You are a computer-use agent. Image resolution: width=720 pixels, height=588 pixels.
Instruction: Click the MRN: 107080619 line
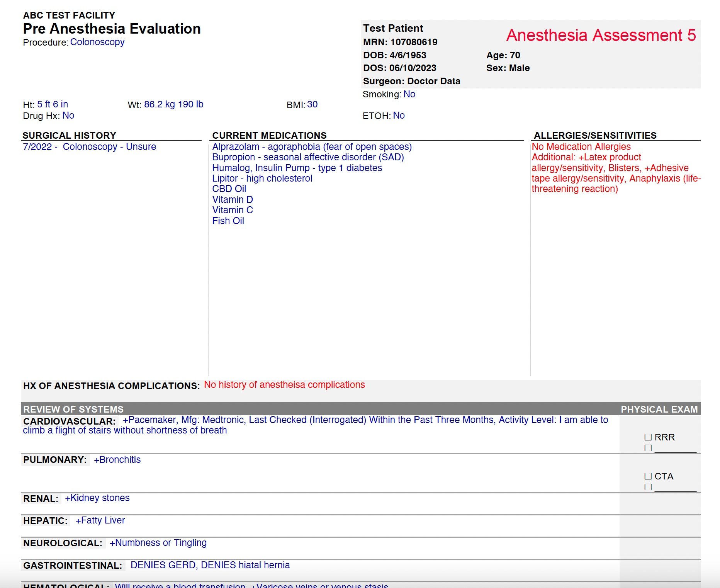coord(400,42)
